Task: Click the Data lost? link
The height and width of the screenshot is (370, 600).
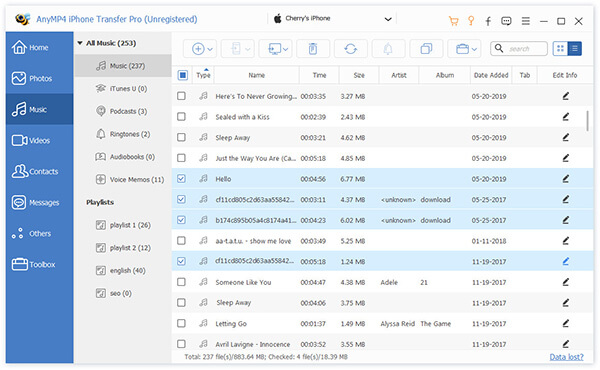Action: [x=566, y=357]
